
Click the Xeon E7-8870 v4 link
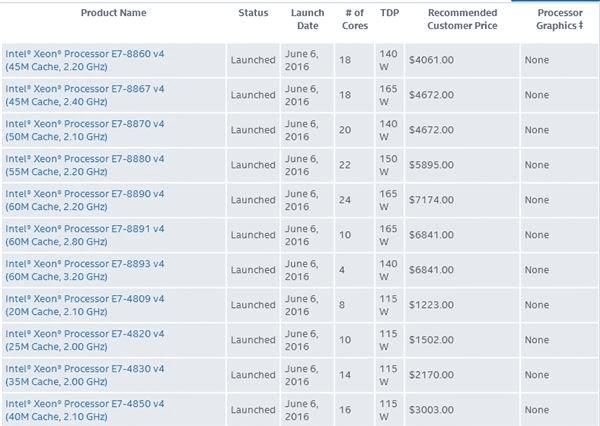[83, 123]
